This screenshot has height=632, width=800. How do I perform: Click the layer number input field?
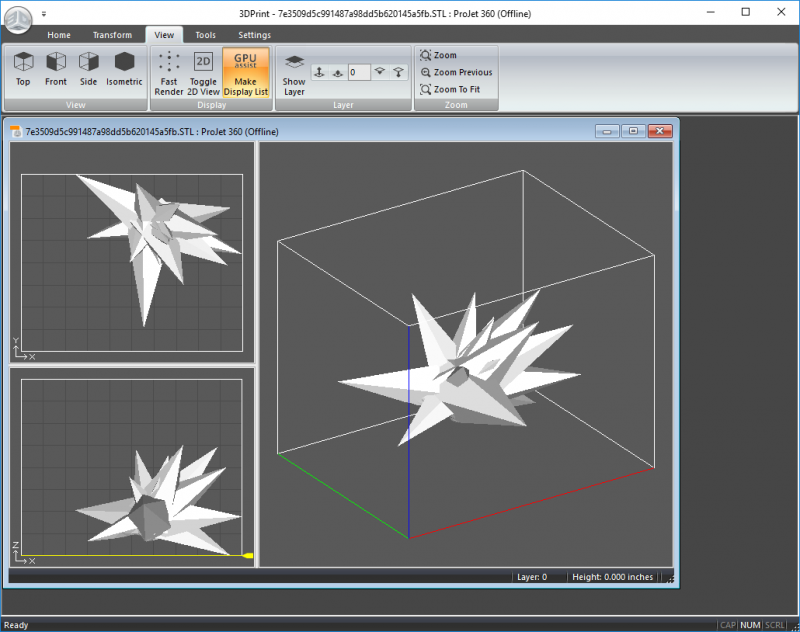pyautogui.click(x=358, y=72)
